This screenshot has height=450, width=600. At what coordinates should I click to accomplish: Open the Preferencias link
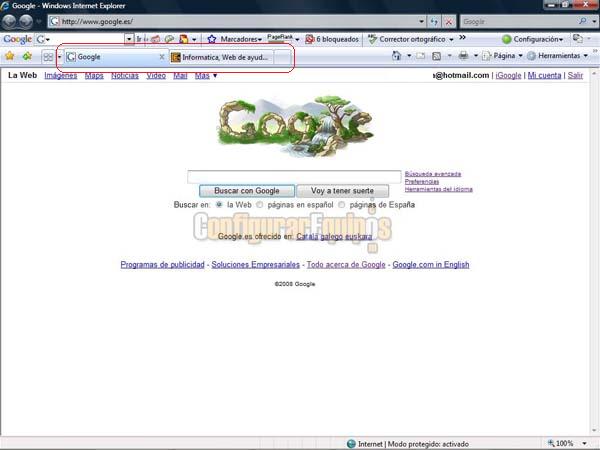(x=422, y=181)
